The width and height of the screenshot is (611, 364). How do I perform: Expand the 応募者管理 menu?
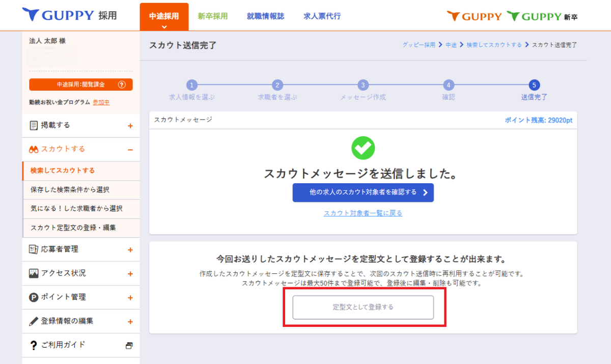point(130,250)
